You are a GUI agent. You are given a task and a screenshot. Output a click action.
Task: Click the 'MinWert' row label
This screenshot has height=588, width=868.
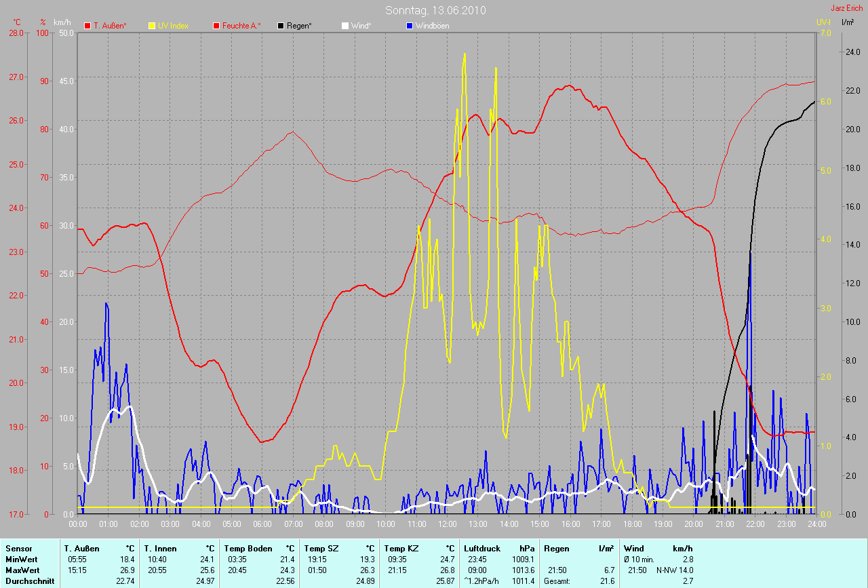[x=21, y=560]
